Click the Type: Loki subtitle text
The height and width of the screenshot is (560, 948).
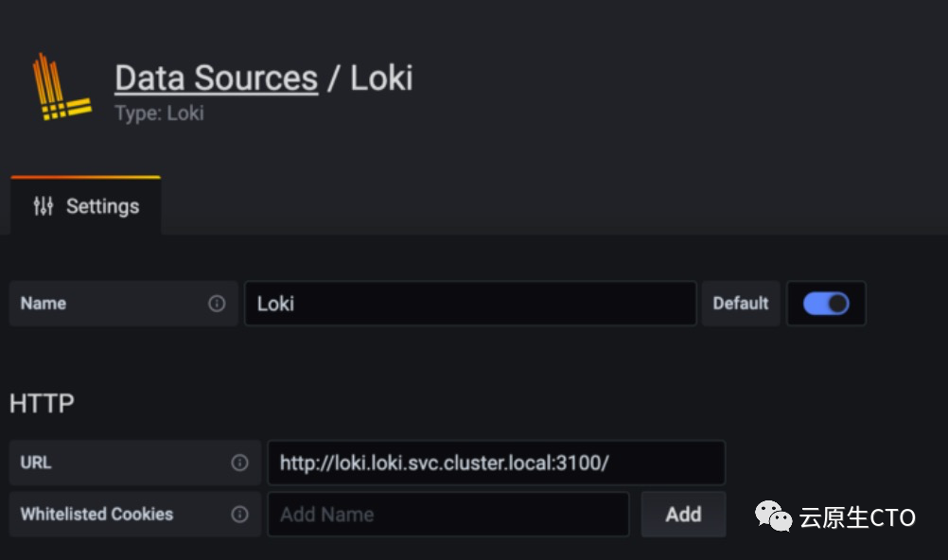tap(159, 114)
